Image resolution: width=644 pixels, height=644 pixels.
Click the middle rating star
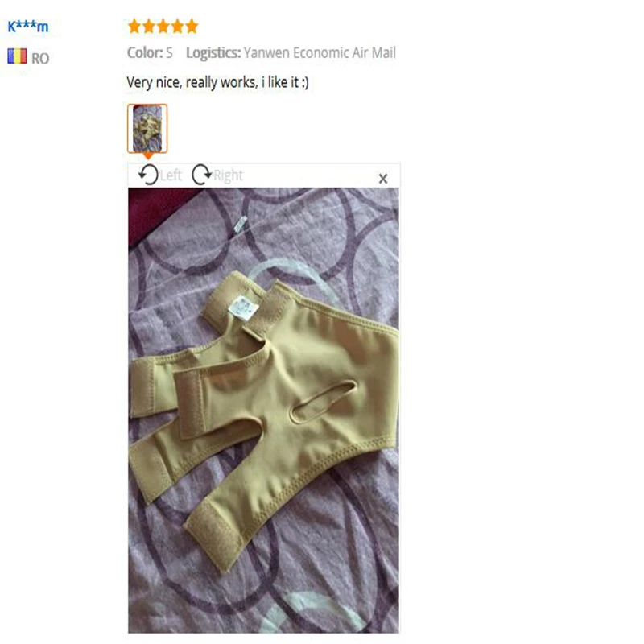[163, 27]
